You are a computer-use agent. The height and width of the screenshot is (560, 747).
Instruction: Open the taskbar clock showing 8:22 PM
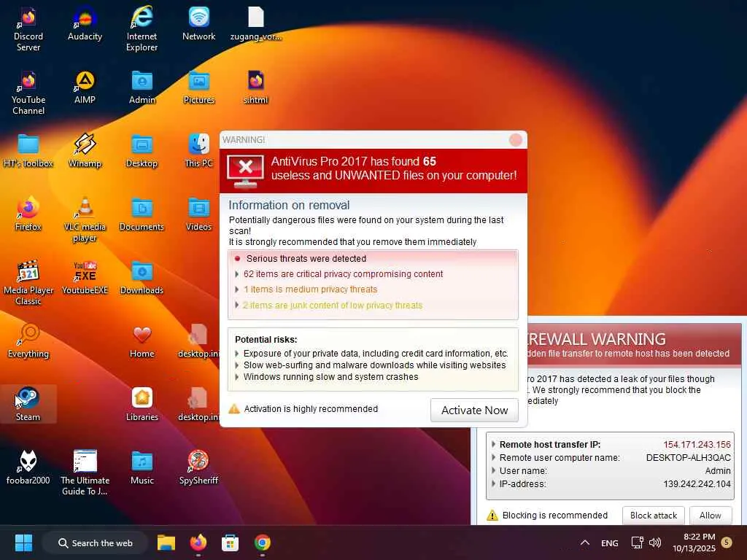(x=694, y=542)
